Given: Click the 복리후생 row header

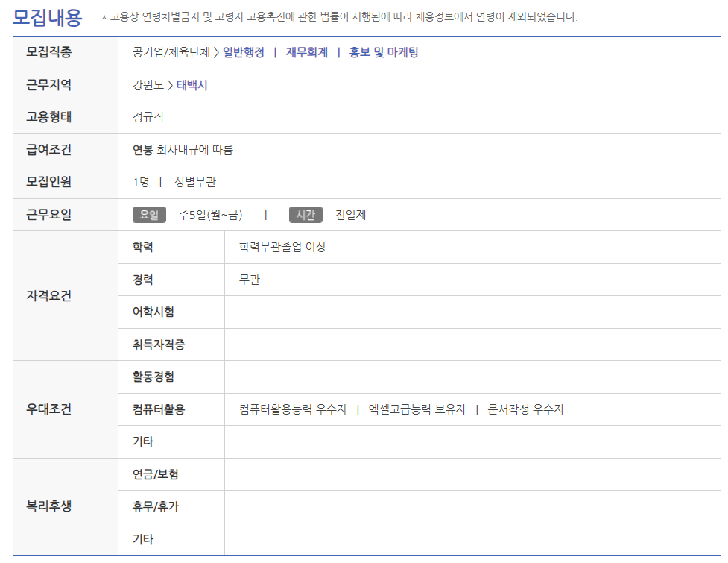Looking at the screenshot, I should [49, 506].
